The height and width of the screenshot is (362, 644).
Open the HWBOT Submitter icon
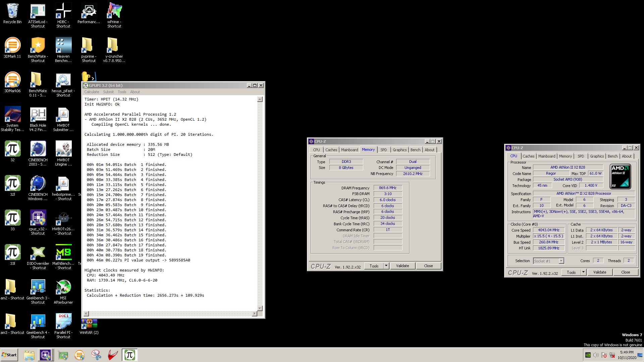pos(63,119)
